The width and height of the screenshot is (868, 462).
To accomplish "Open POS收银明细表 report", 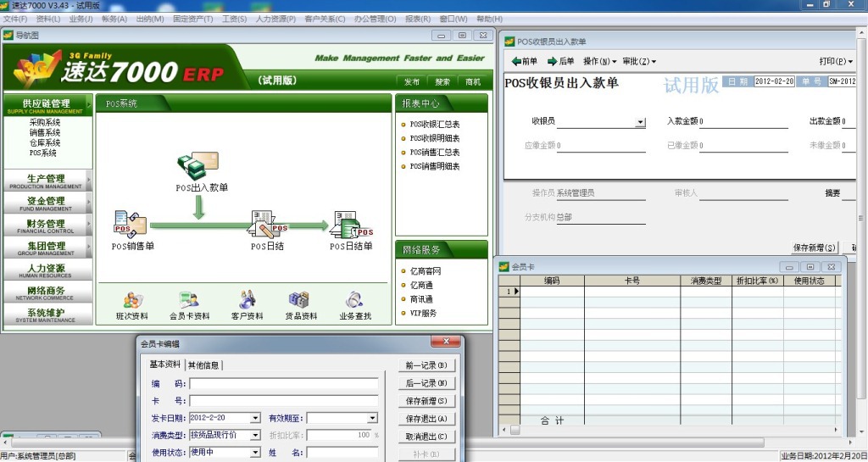I will (435, 138).
